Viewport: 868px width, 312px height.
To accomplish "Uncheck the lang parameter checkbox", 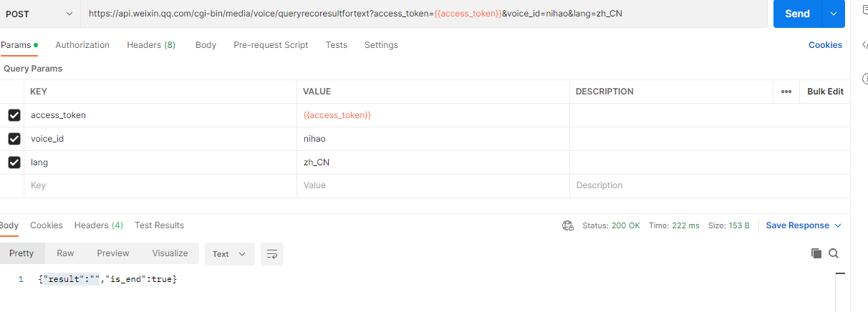I will [x=14, y=162].
